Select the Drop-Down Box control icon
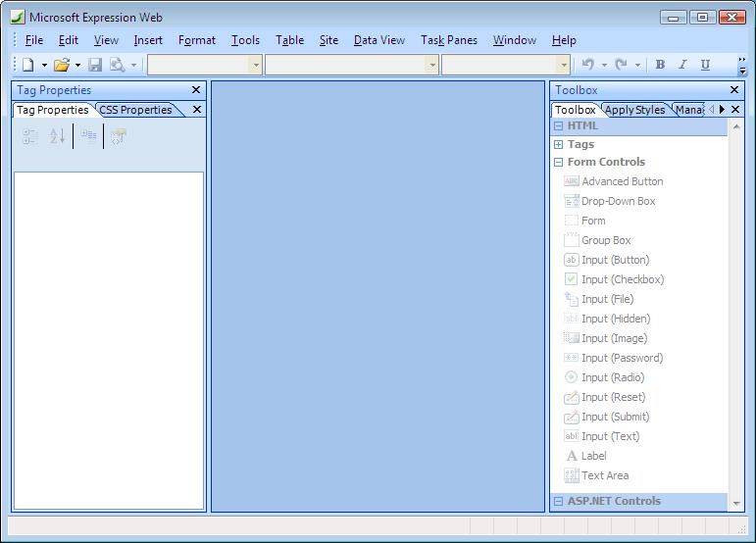The width and height of the screenshot is (756, 543). coord(572,201)
